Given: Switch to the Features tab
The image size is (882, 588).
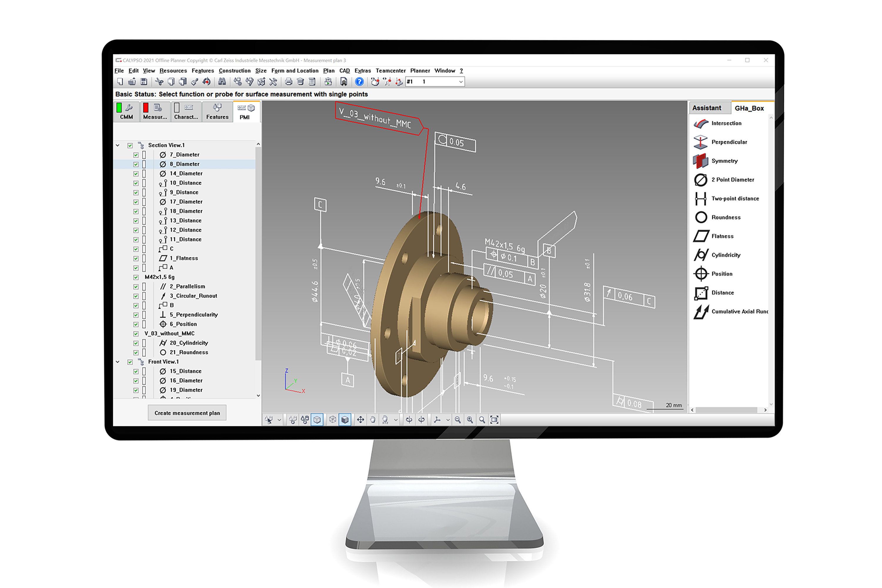Looking at the screenshot, I should point(217,112).
